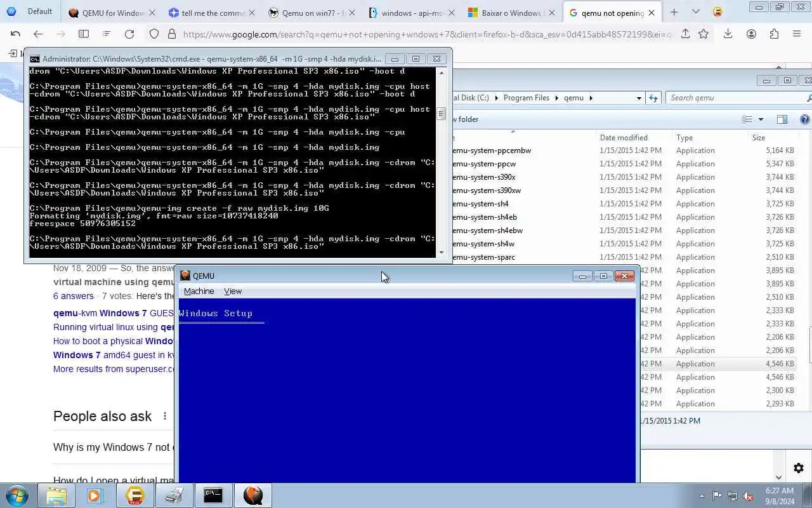This screenshot has height=508, width=812.
Task: Click the Search qemu field in Explorer
Action: (x=736, y=98)
